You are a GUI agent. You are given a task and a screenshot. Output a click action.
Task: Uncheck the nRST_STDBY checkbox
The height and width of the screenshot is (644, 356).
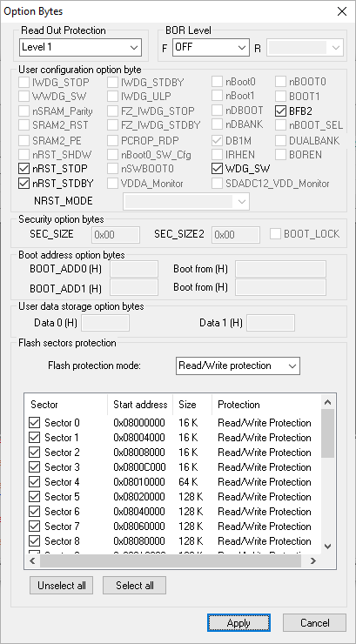tap(24, 183)
